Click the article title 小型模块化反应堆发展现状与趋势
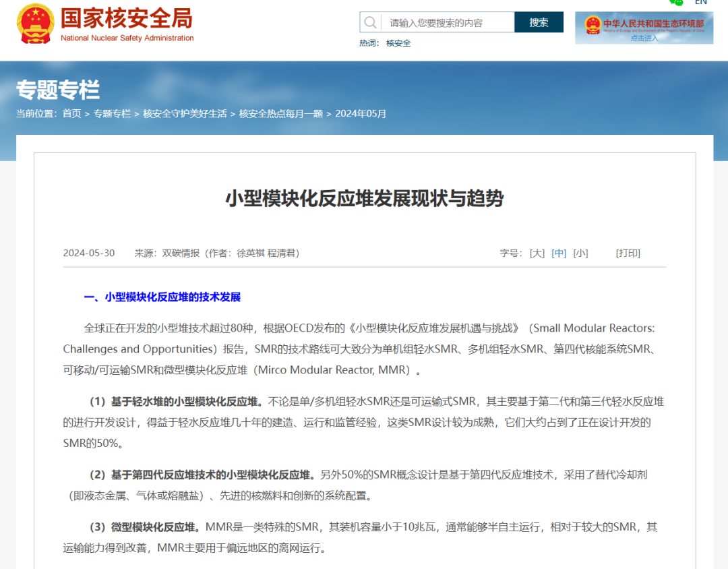Image resolution: width=728 pixels, height=569 pixels. point(364,198)
